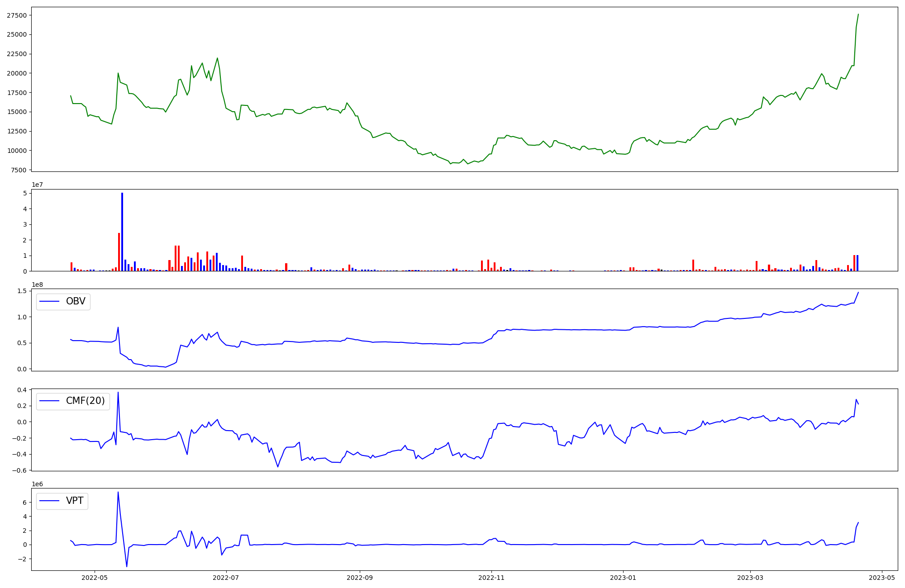Screen dimensions: 905x588
Task: Click the 22500 price axis label
Action: coord(16,54)
